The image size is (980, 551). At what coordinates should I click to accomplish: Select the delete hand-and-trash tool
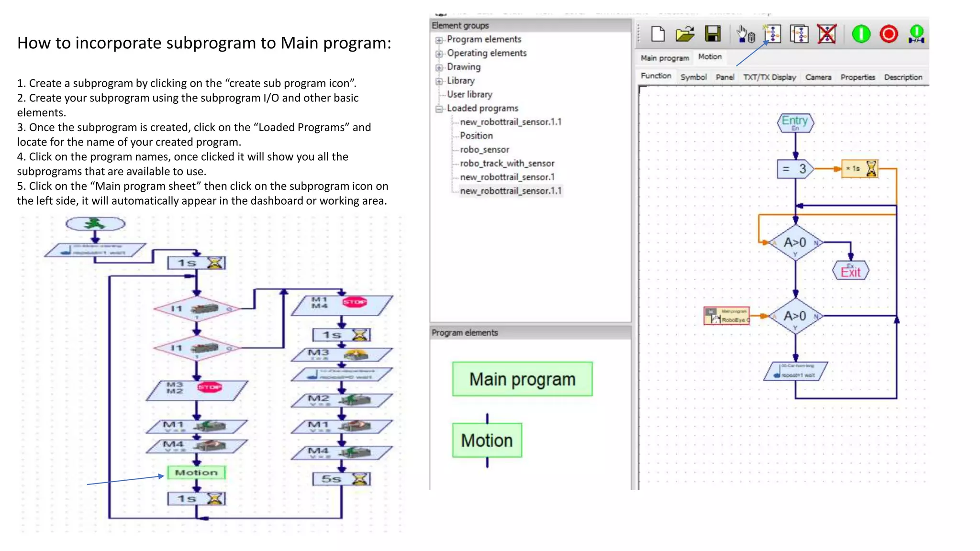pos(745,34)
